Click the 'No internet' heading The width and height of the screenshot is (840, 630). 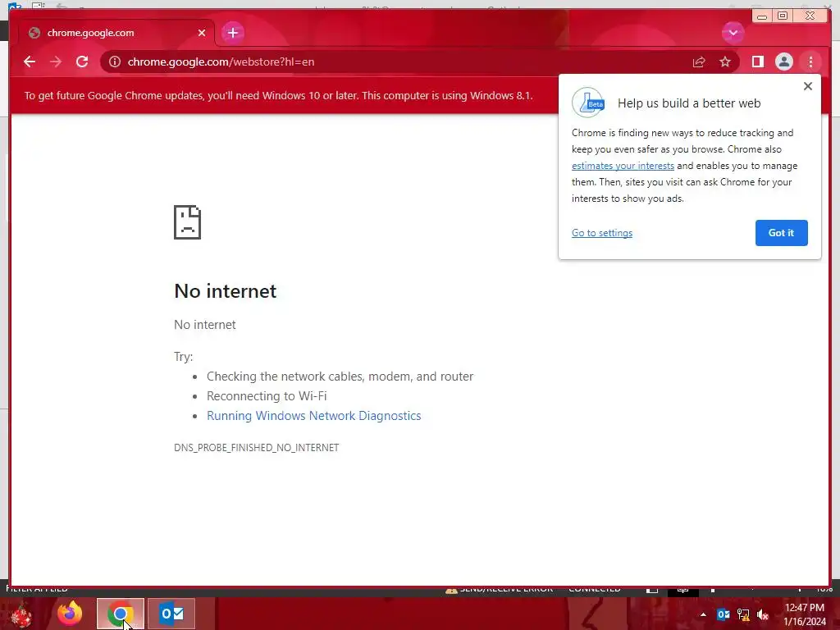click(226, 291)
